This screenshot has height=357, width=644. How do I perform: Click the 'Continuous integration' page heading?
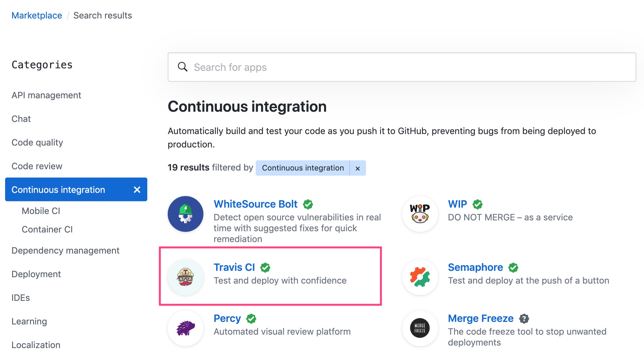pos(247,107)
